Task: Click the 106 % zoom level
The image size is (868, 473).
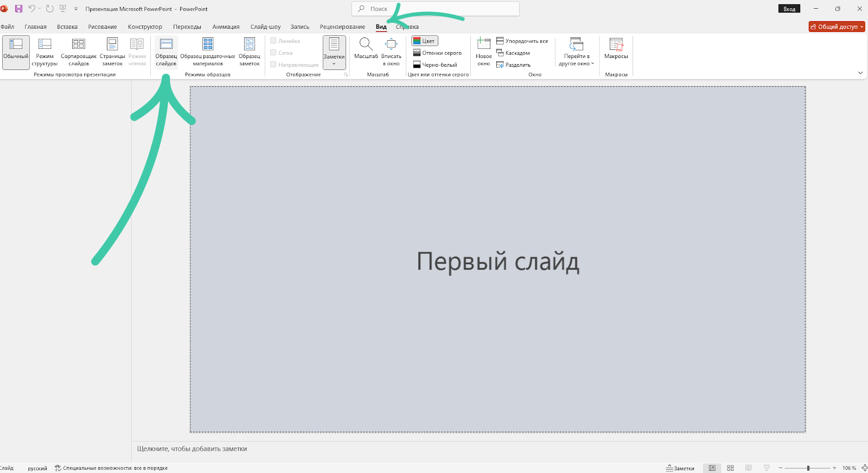Action: coord(849,468)
